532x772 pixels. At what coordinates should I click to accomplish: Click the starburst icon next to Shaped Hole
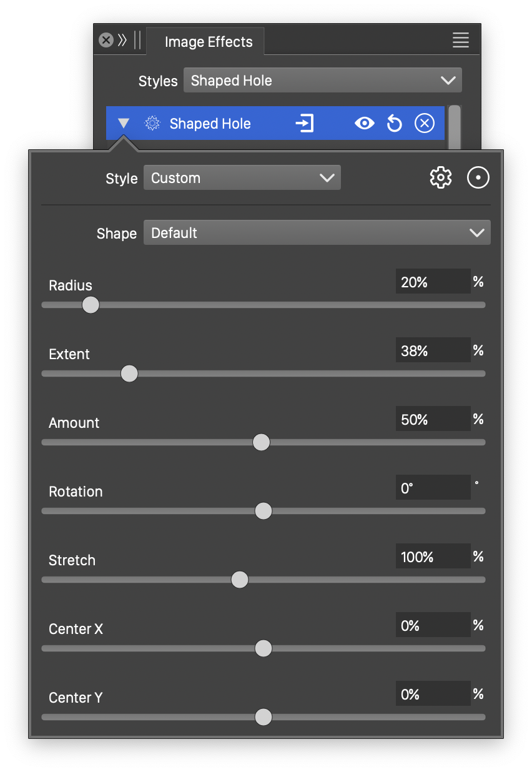pyautogui.click(x=152, y=124)
